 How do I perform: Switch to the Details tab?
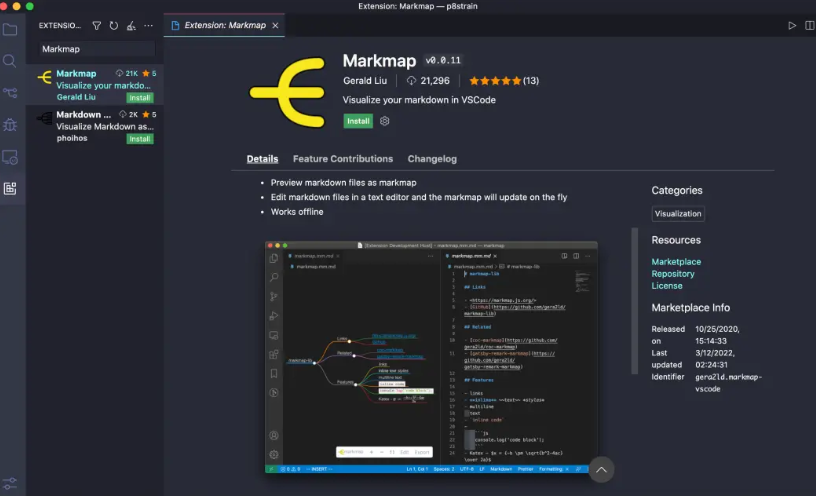point(262,159)
